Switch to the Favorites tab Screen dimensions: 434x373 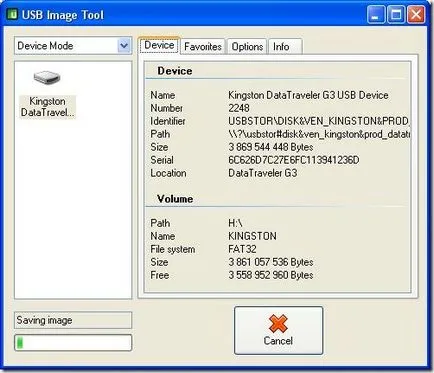203,46
